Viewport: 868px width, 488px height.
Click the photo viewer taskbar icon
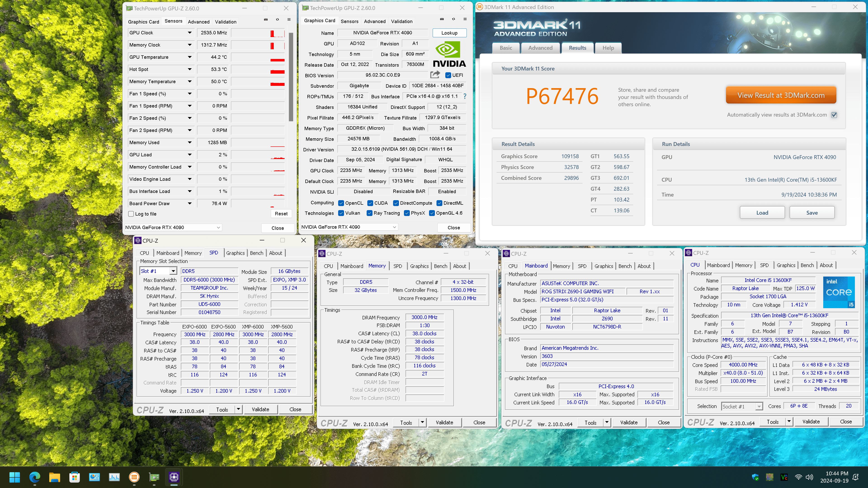click(x=94, y=477)
